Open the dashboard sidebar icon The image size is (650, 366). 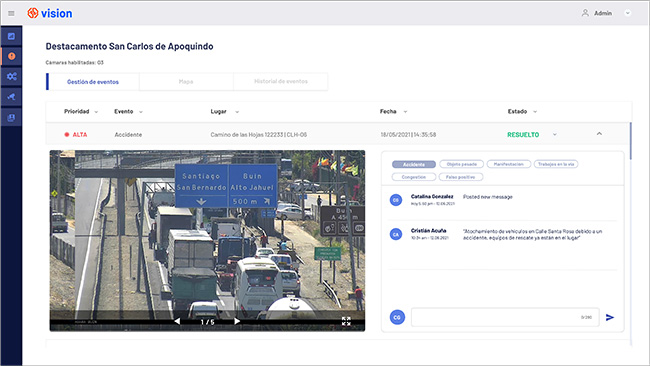pyautogui.click(x=11, y=36)
